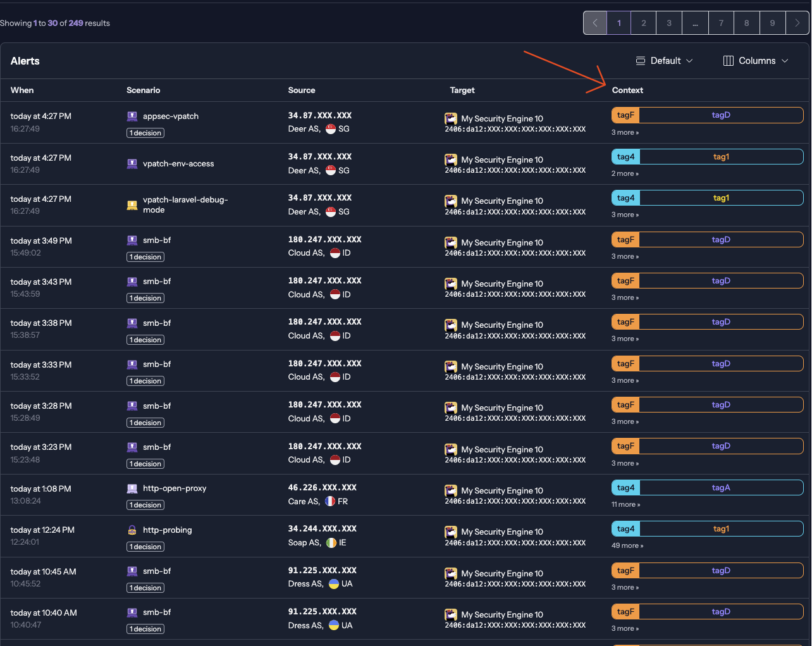
Task: Expand '49 more' context tags on http-probing row
Action: click(627, 545)
